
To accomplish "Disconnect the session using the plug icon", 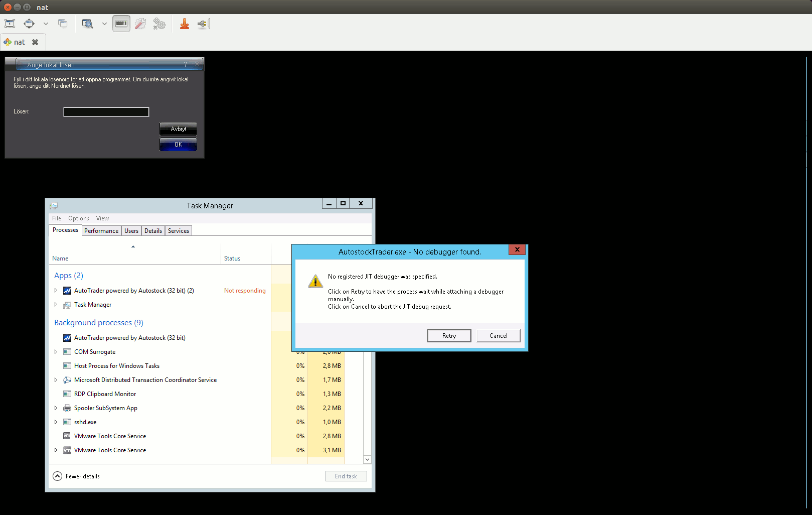I will 203,24.
